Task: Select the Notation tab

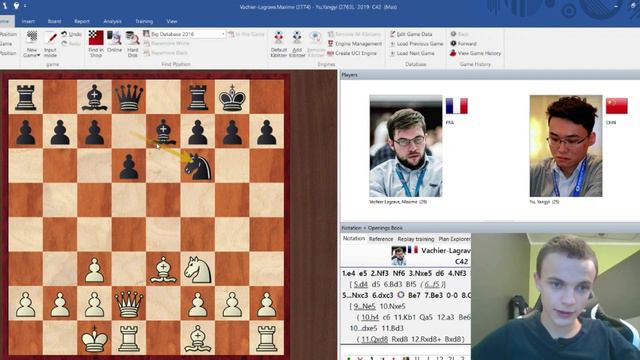Action: pos(353,239)
